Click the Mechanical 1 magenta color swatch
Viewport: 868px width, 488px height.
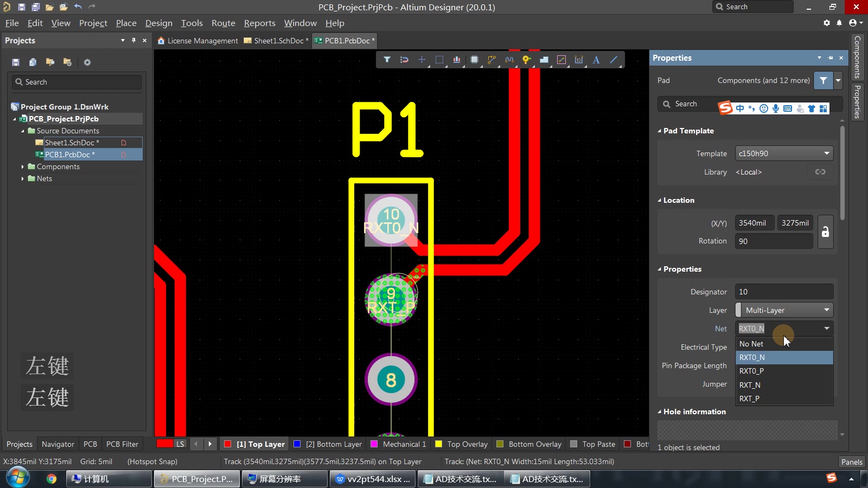(374, 444)
